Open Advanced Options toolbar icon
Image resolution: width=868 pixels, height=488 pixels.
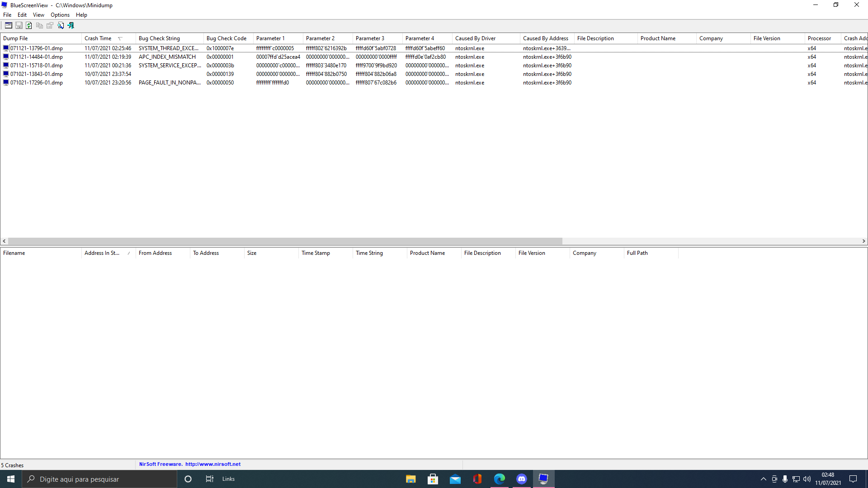(x=9, y=26)
